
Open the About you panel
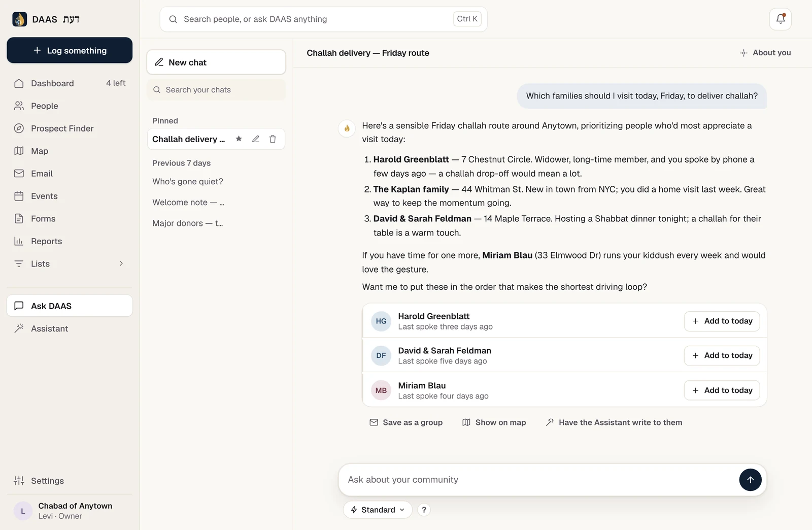tap(765, 53)
